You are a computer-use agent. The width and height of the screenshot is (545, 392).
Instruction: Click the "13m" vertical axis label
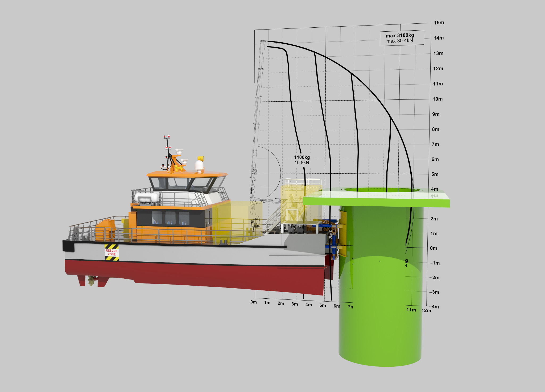pos(438,53)
